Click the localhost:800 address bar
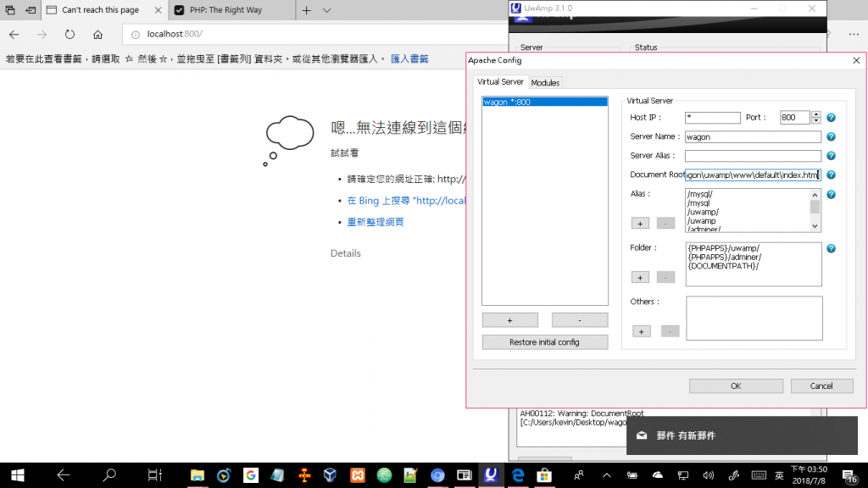 coord(315,34)
